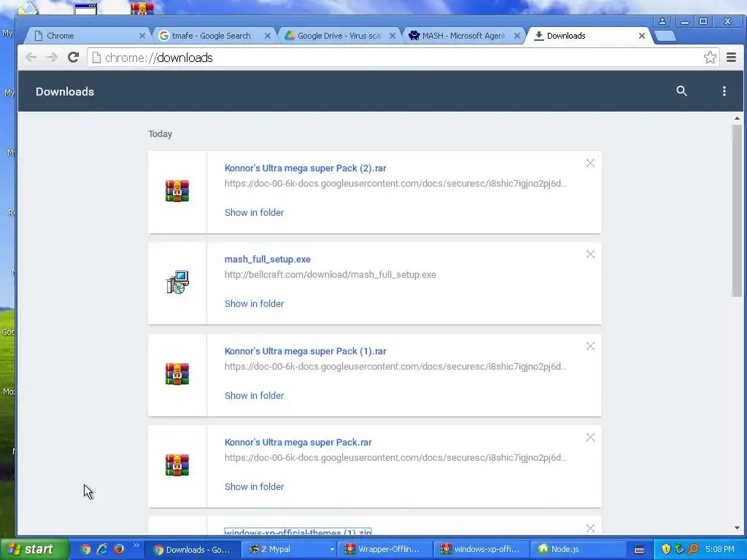Click the bellcraft.com download URL text
747x560 pixels.
point(330,274)
